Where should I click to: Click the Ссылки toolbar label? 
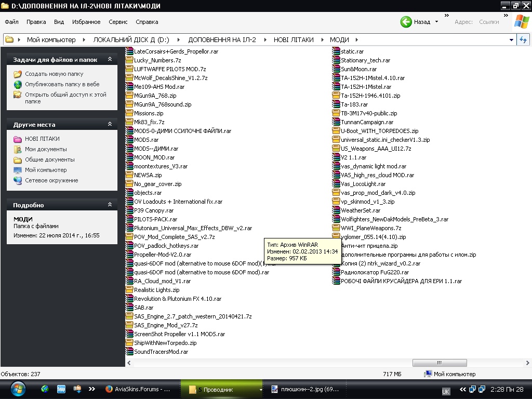[489, 22]
